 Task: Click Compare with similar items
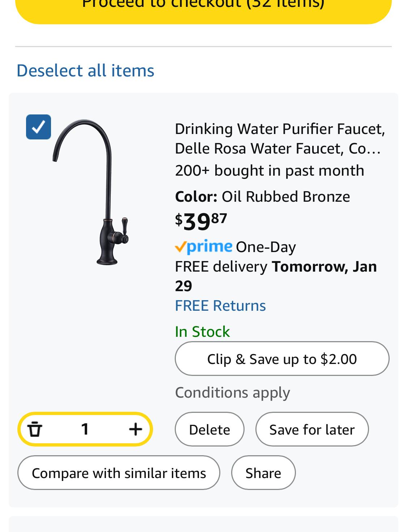pyautogui.click(x=119, y=473)
